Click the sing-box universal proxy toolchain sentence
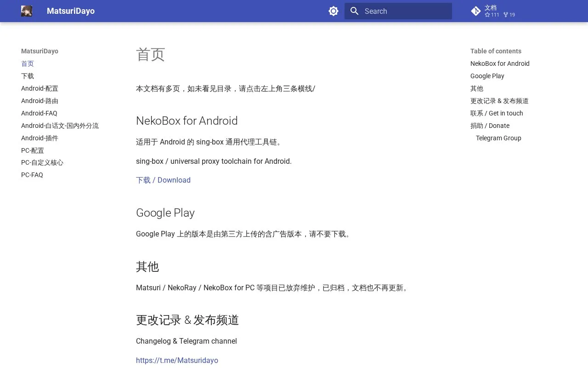588x368 pixels. pos(214,161)
